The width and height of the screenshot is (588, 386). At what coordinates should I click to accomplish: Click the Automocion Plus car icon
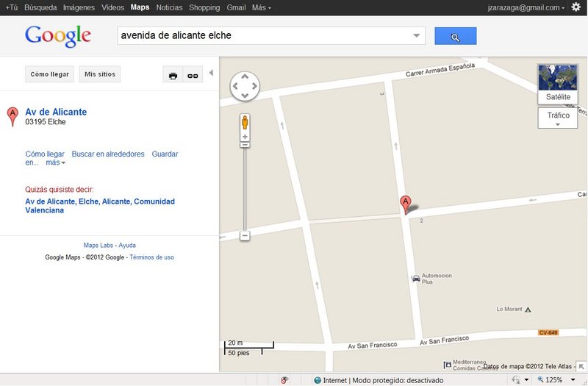pos(416,279)
